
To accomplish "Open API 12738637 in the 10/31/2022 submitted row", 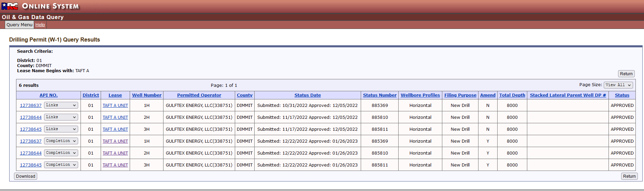I will (x=31, y=106).
